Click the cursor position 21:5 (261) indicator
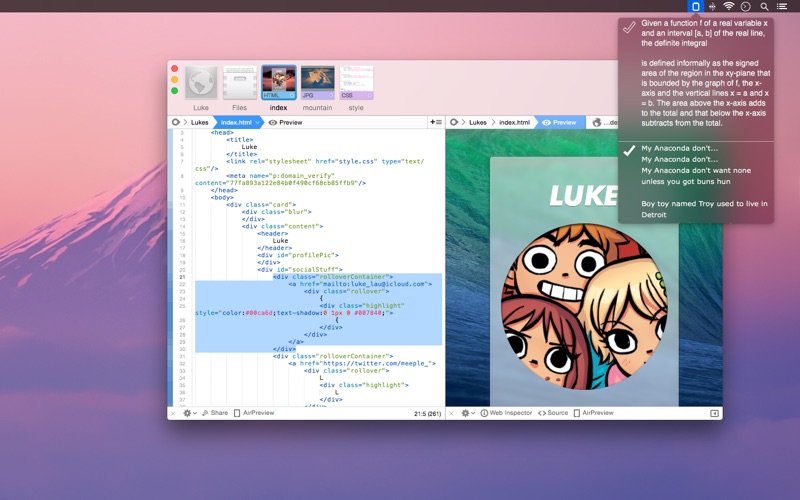The width and height of the screenshot is (800, 500). click(x=427, y=414)
